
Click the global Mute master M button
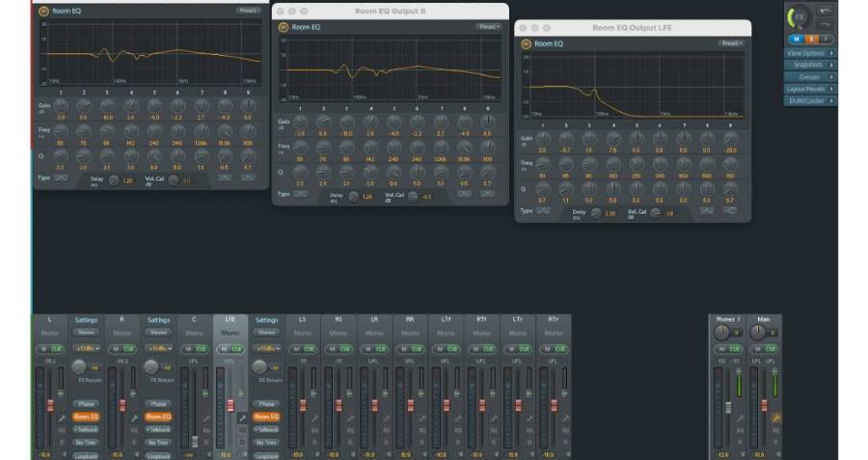796,39
